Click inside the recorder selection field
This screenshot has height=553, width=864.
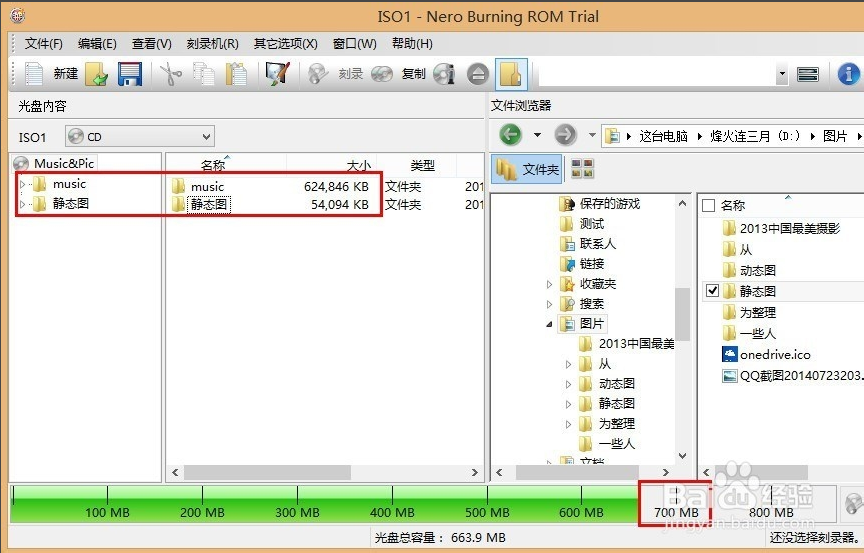[x=656, y=74]
